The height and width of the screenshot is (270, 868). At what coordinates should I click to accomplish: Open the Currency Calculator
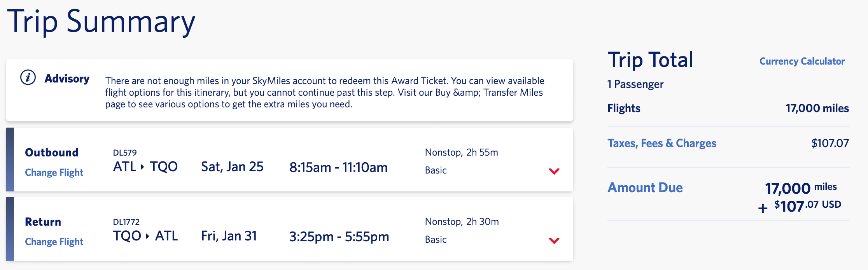(x=802, y=61)
